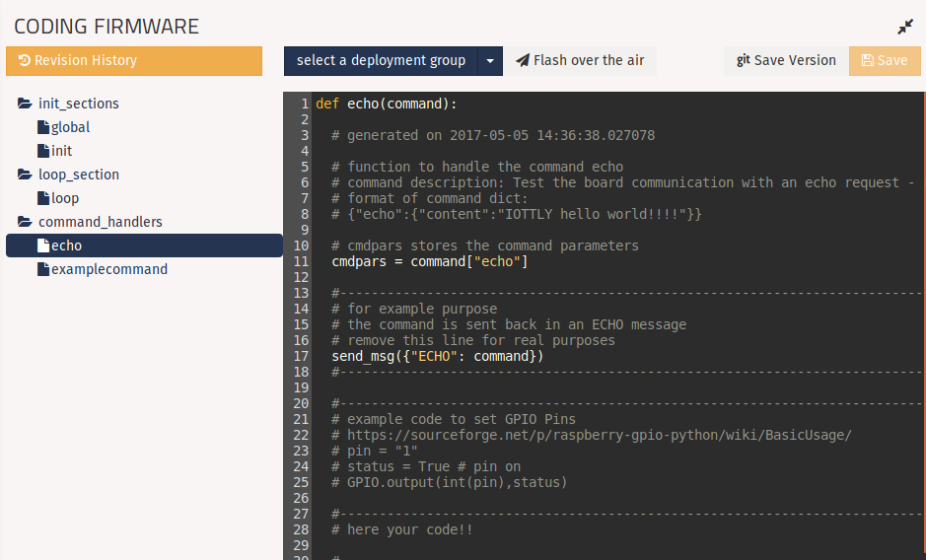Open the loop file in the tree
926x560 pixels.
65,198
